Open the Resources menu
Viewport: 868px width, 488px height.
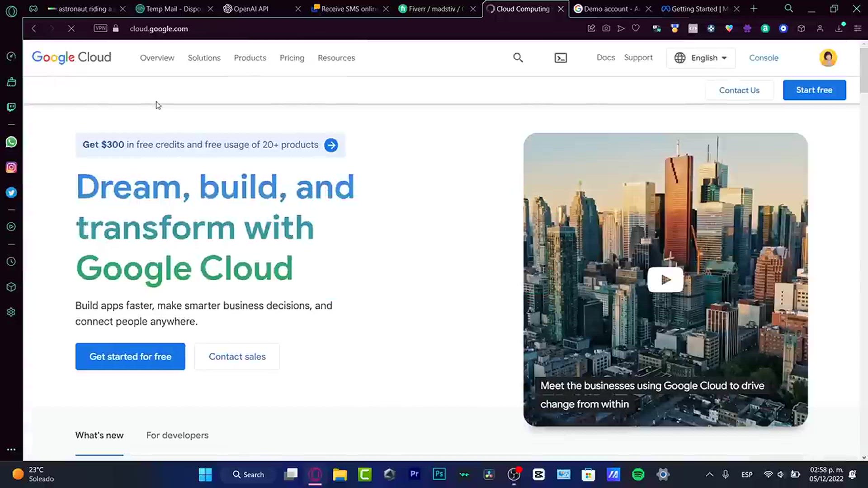tap(336, 58)
